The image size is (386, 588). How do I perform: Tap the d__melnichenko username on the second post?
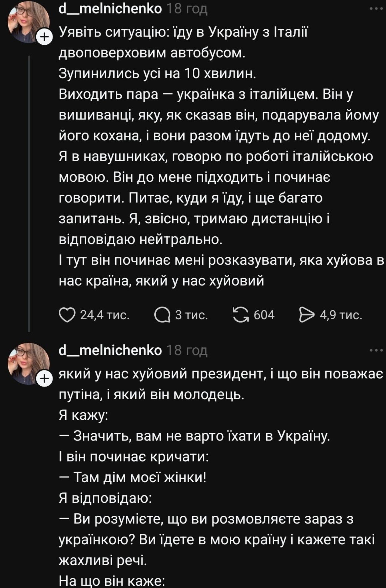110,350
